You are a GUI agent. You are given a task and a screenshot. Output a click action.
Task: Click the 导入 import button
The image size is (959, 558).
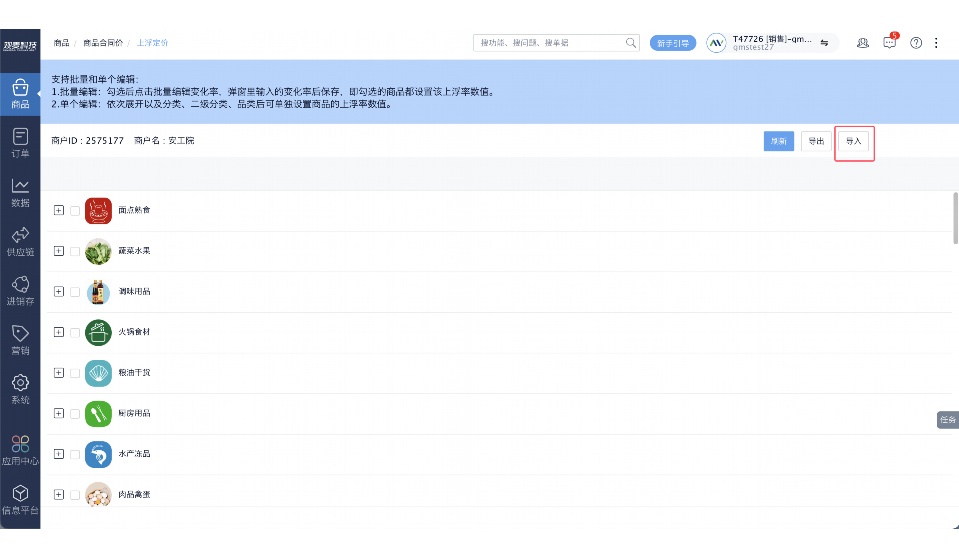pos(854,142)
